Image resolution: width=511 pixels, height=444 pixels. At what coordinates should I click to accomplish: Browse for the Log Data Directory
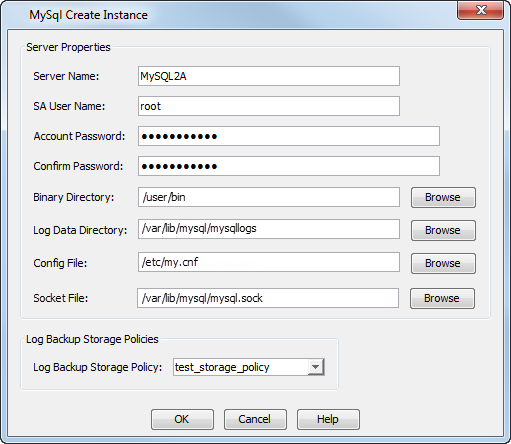(443, 230)
